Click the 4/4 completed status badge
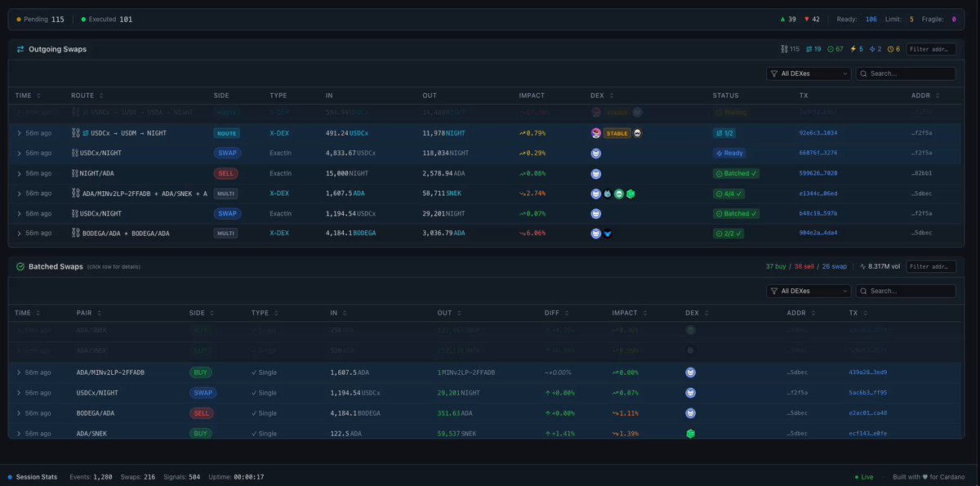Image resolution: width=980 pixels, height=486 pixels. pyautogui.click(x=727, y=194)
